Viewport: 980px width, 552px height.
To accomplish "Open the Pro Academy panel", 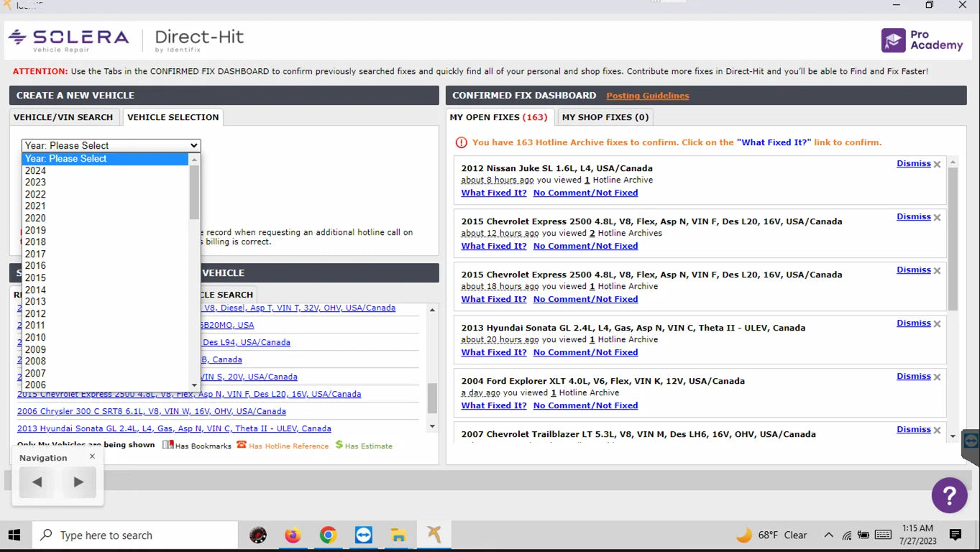I will (x=921, y=41).
